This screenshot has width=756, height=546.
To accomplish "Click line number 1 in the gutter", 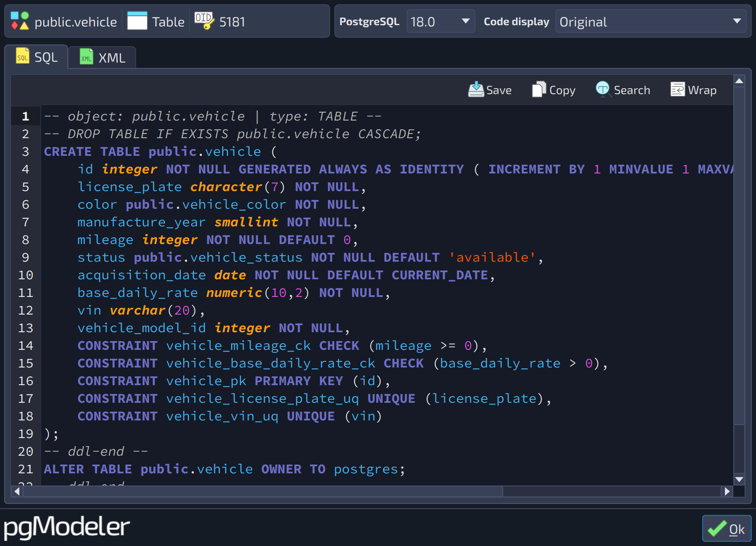I will click(x=26, y=116).
